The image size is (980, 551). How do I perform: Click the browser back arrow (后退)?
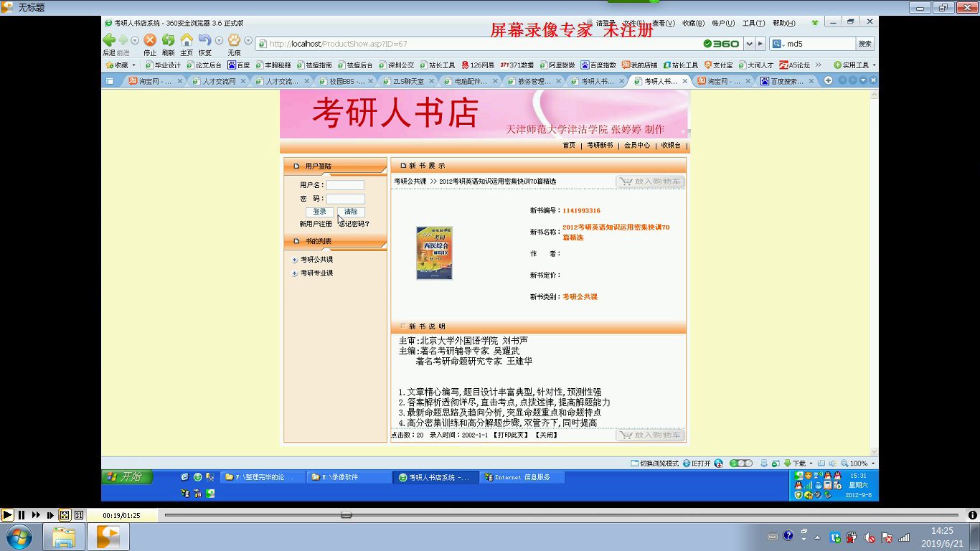pyautogui.click(x=109, y=40)
